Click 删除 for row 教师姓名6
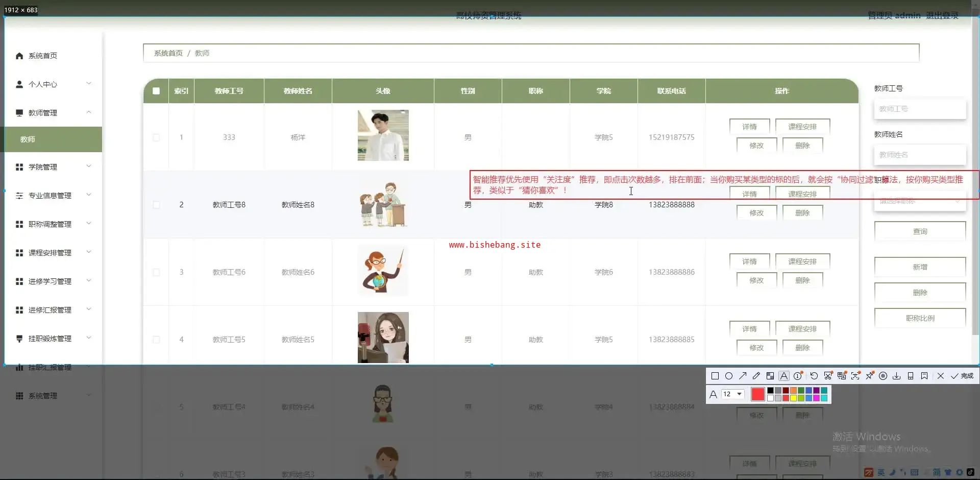The image size is (980, 480). pyautogui.click(x=802, y=280)
